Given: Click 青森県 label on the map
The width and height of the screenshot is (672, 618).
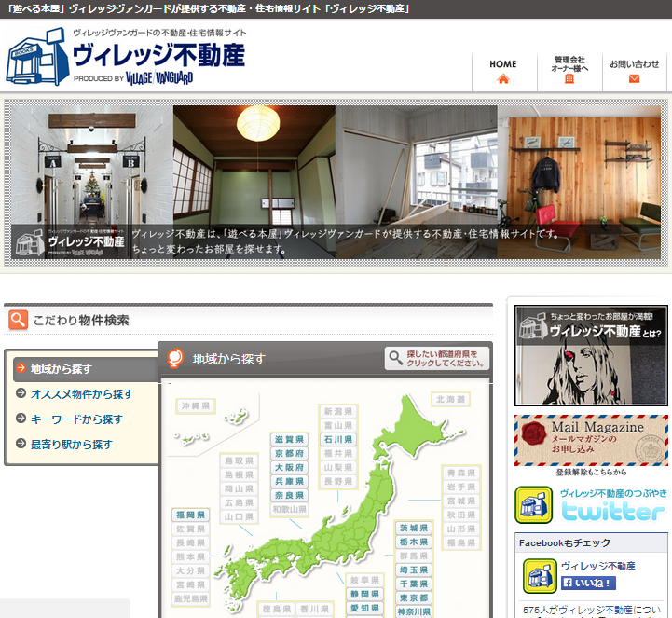Looking at the screenshot, I should click(x=461, y=473).
